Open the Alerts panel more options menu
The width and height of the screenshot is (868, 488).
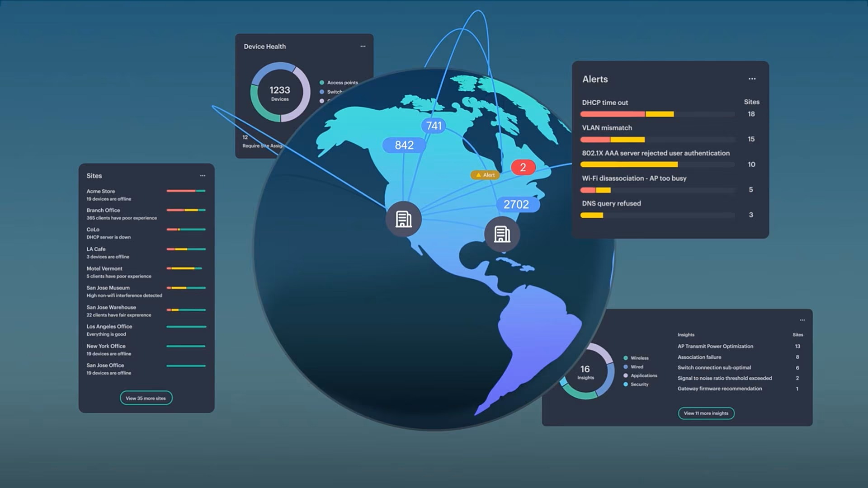(x=752, y=79)
